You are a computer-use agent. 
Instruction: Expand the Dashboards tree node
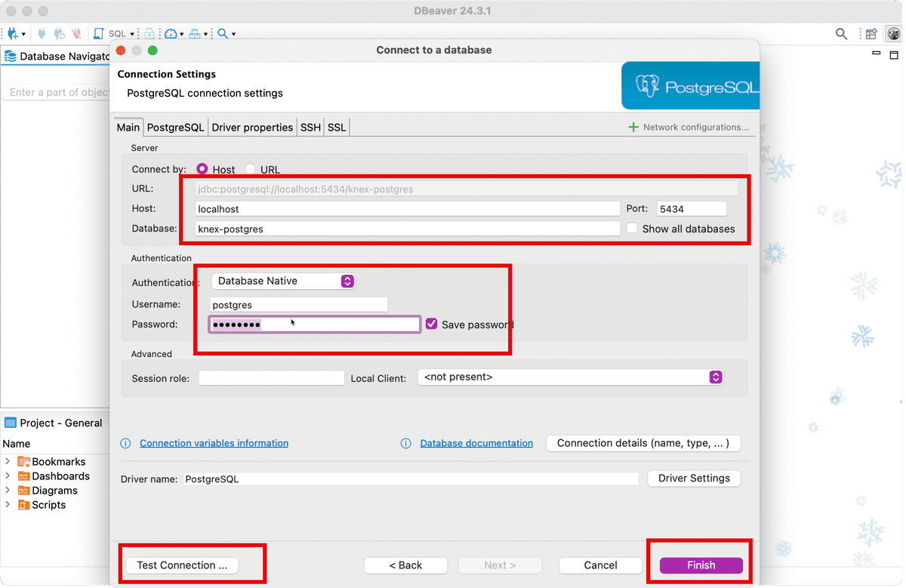coord(8,476)
